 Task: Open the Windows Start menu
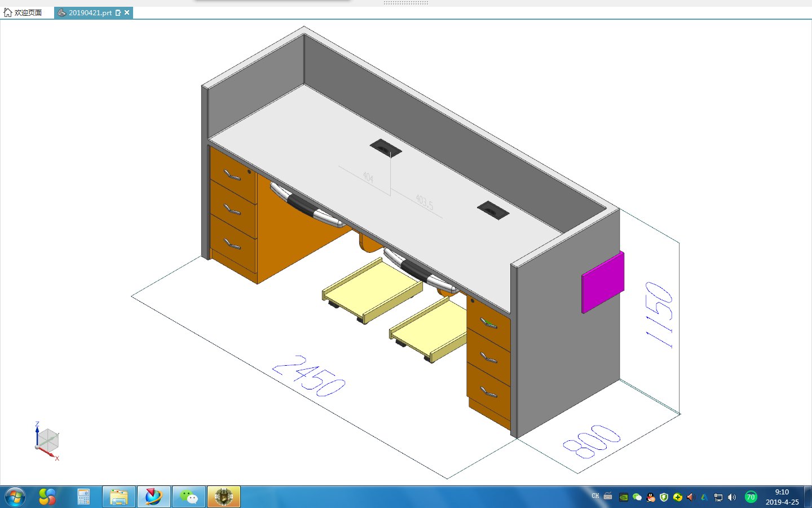pos(15,497)
